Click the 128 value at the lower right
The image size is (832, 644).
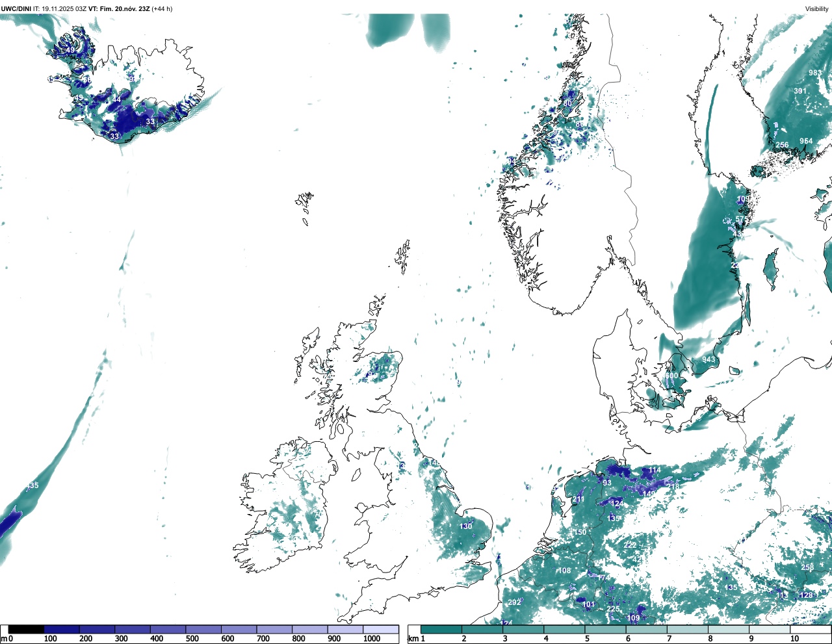[806, 595]
